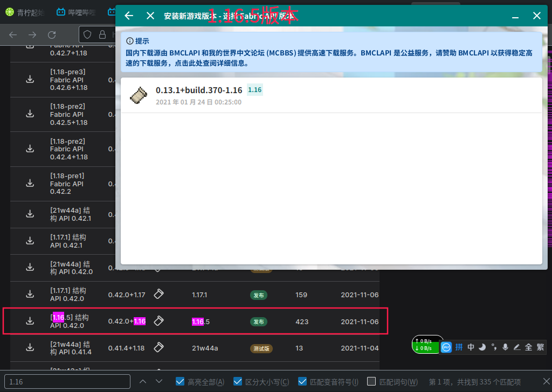Close the launcher installer window
This screenshot has width=552, height=392.
(x=536, y=16)
